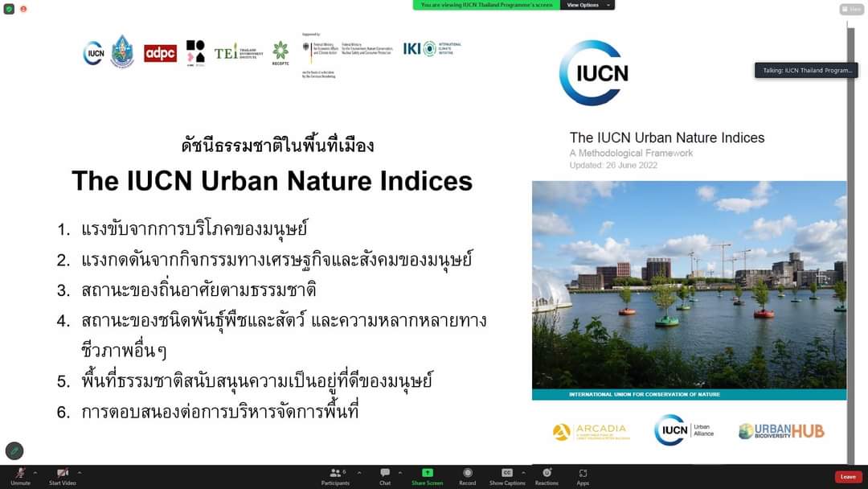Open the Reactions menu
The height and width of the screenshot is (489, 868).
coord(547,475)
